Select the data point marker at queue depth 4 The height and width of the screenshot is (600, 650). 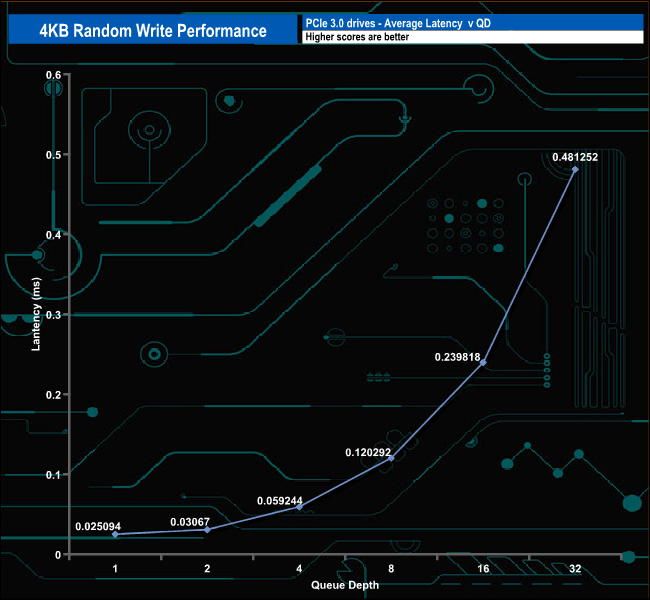tap(299, 507)
